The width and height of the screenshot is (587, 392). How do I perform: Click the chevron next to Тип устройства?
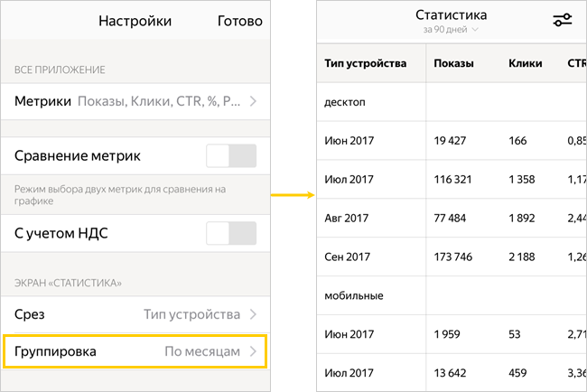click(x=254, y=314)
